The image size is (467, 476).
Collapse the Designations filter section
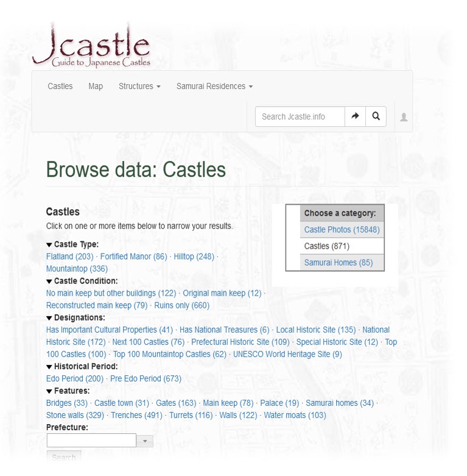49,318
